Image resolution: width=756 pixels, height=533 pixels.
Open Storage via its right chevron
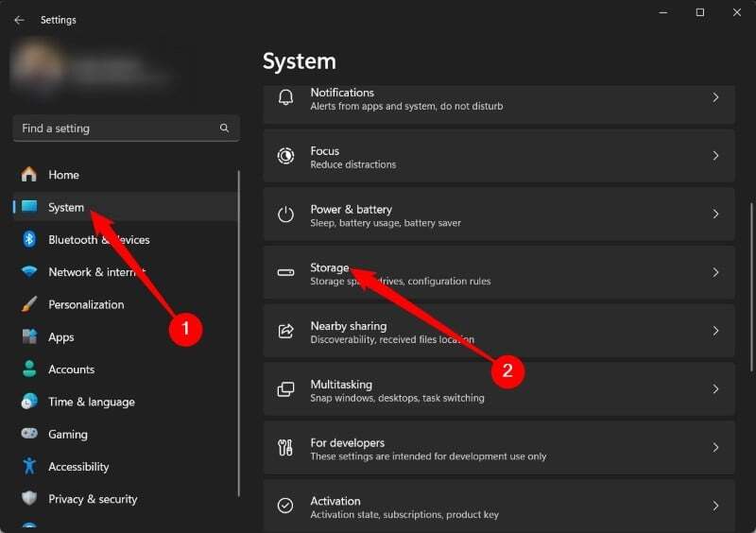pyautogui.click(x=715, y=272)
